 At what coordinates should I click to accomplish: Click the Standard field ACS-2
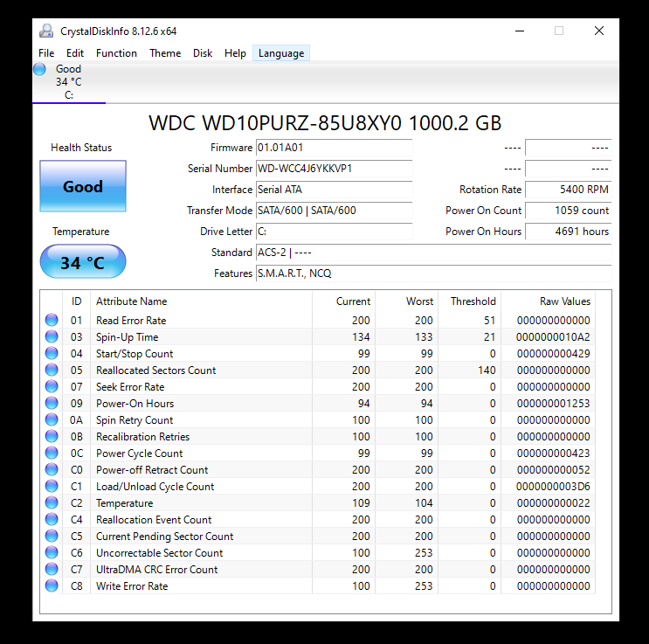[434, 253]
